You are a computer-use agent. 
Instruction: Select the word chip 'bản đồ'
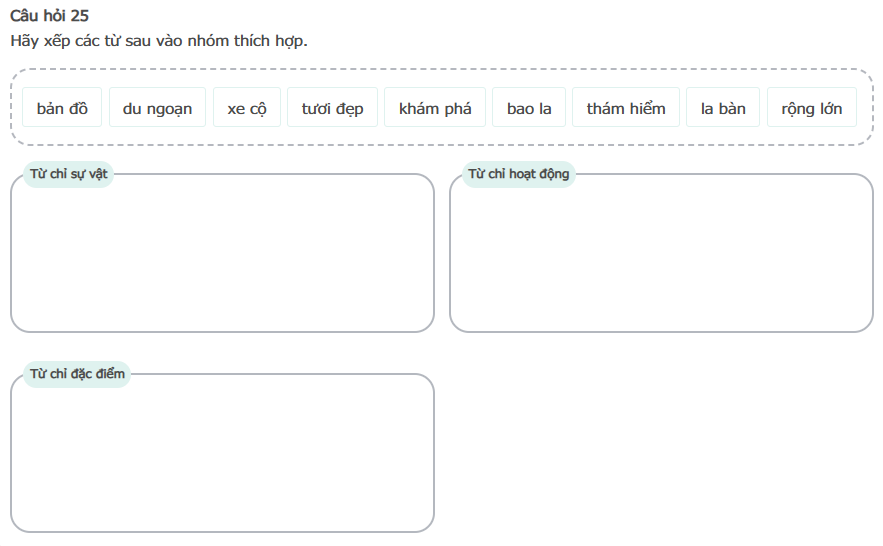pyautogui.click(x=62, y=108)
